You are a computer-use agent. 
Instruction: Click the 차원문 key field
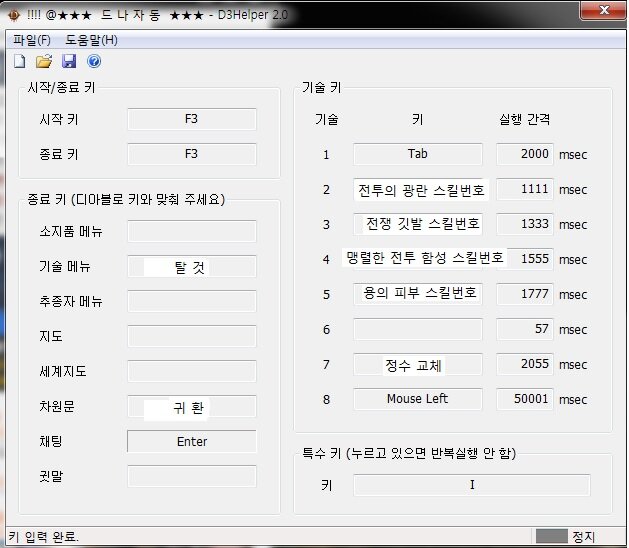coord(192,406)
